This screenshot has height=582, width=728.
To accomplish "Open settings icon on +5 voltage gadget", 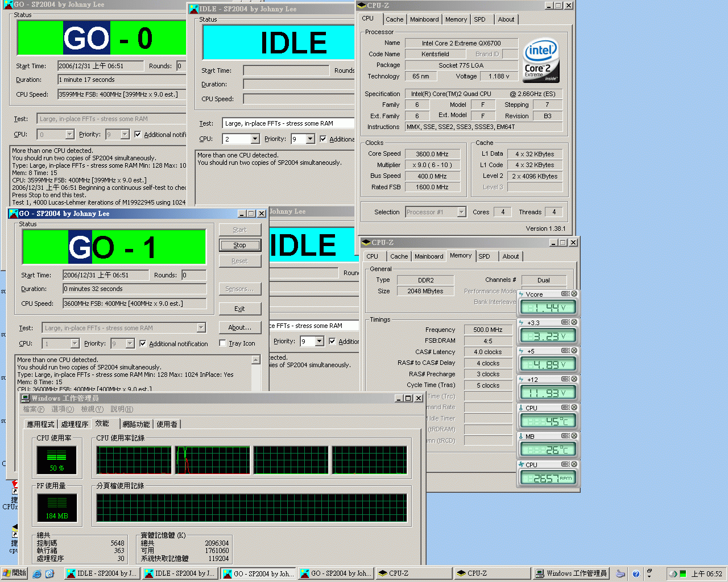I will 565,351.
